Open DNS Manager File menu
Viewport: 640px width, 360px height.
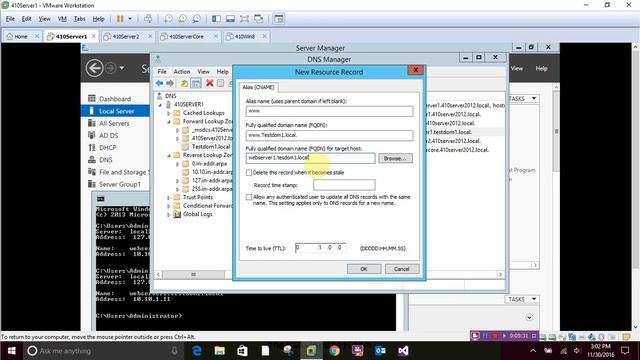click(x=162, y=71)
